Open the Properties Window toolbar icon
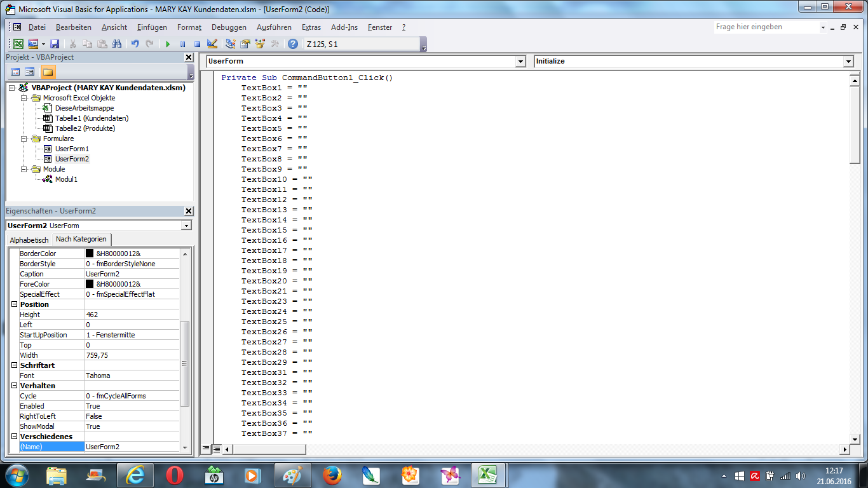868x488 pixels. pyautogui.click(x=245, y=44)
